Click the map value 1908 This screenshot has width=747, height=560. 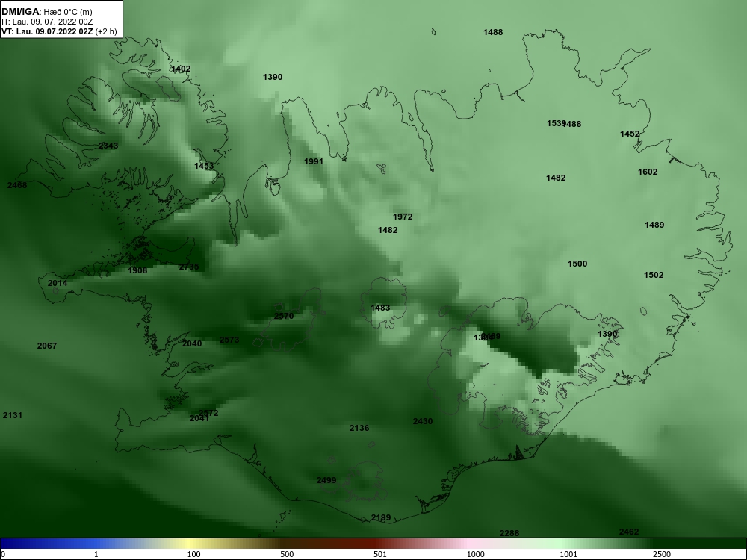(137, 270)
